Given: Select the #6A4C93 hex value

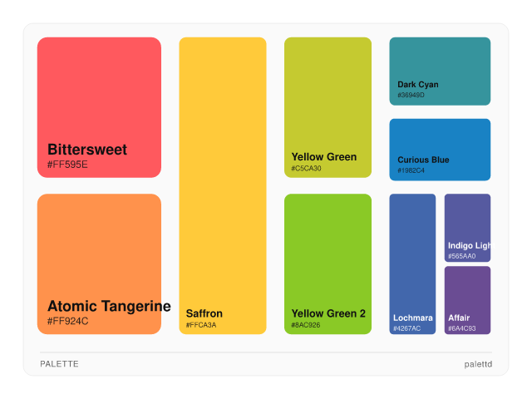Looking at the screenshot, I should (462, 328).
